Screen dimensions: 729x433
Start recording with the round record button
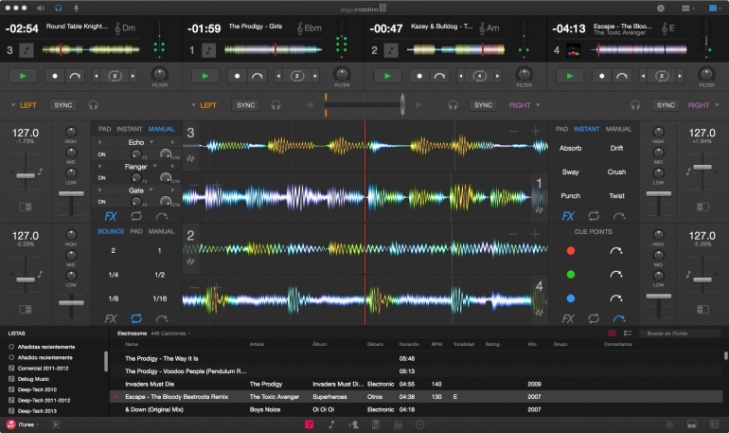point(660,8)
